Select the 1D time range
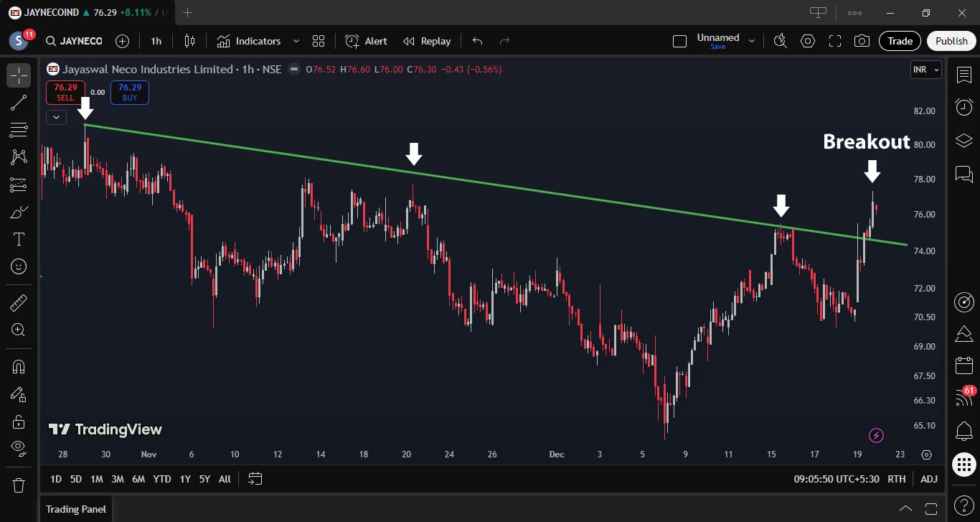 point(55,479)
